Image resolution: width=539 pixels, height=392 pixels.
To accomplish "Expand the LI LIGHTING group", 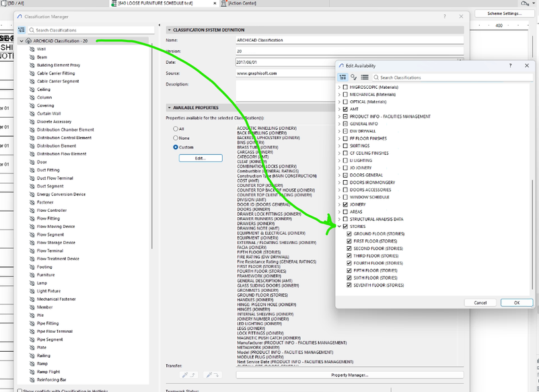I will (340, 161).
